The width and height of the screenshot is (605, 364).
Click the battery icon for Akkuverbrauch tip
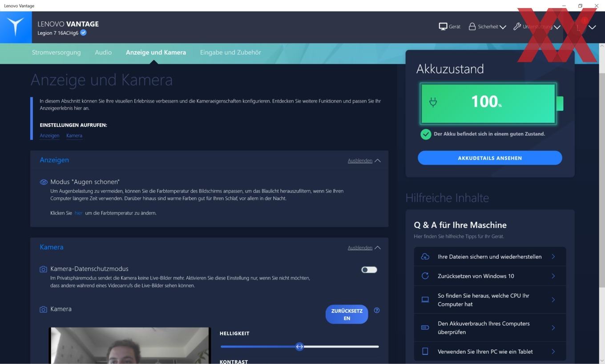[425, 328]
